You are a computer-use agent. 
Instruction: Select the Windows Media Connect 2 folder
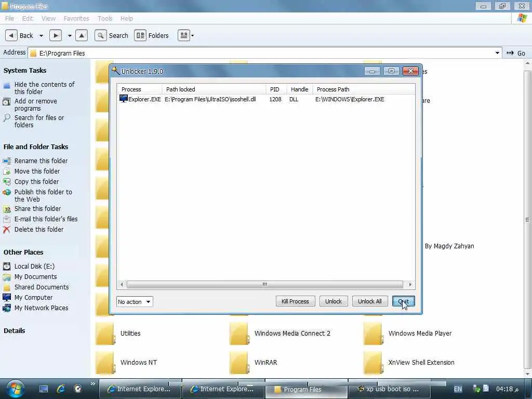pyautogui.click(x=280, y=333)
